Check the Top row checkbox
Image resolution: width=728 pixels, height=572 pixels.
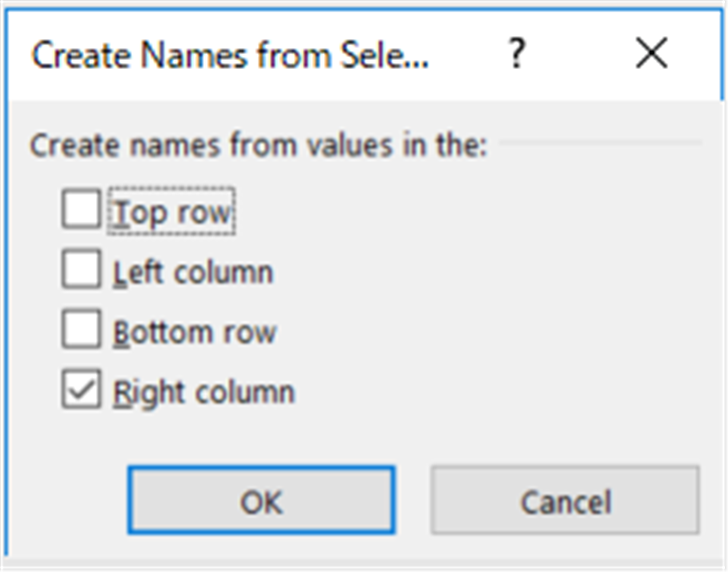click(x=81, y=209)
